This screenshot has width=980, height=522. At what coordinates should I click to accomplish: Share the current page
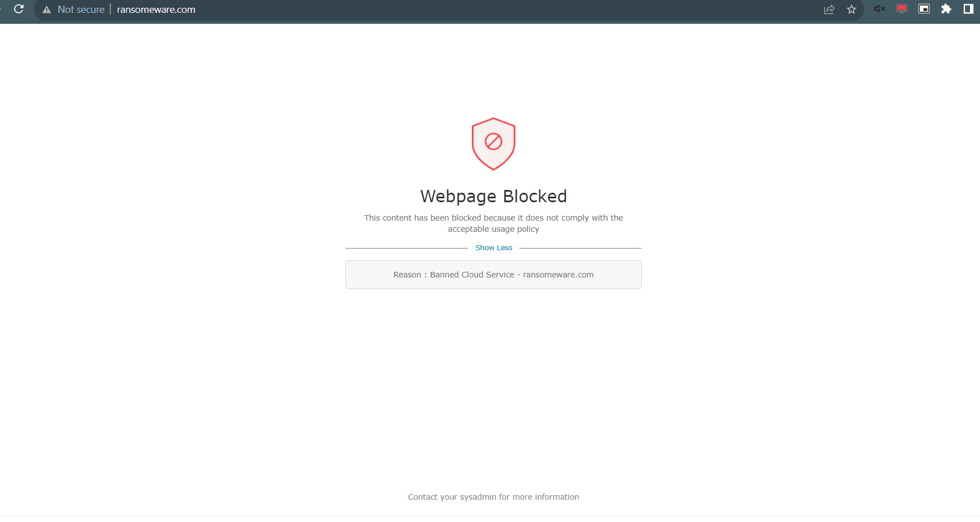[x=829, y=9]
